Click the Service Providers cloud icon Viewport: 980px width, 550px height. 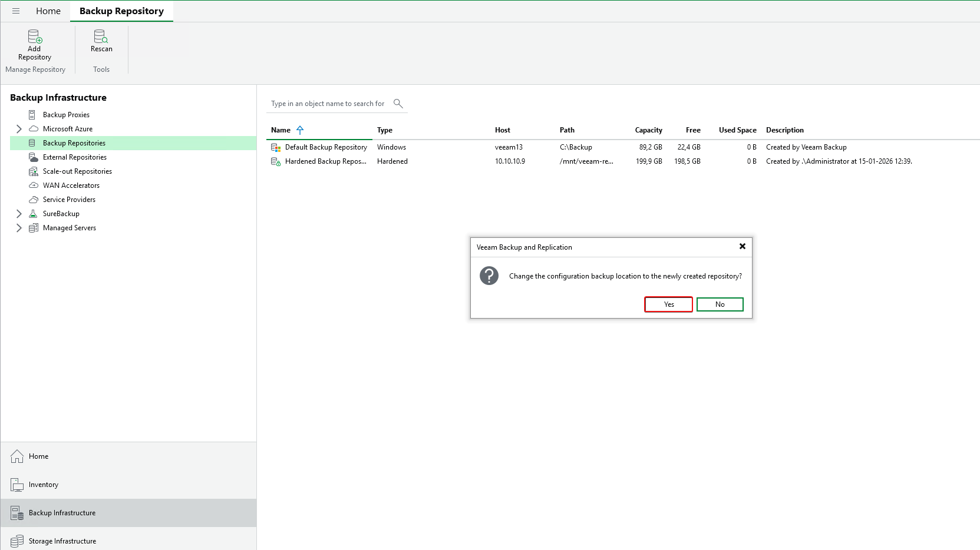34,200
